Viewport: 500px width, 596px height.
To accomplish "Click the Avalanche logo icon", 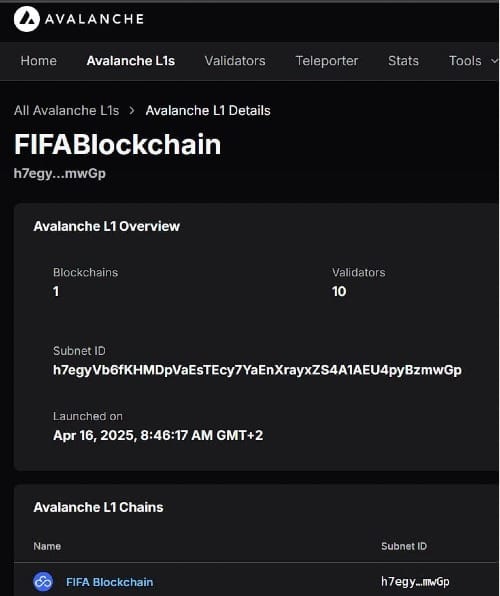I will [x=27, y=19].
